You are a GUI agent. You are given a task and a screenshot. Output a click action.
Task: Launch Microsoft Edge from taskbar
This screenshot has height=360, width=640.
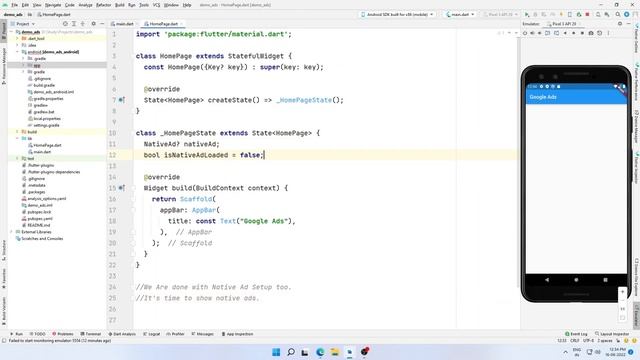(x=320, y=352)
